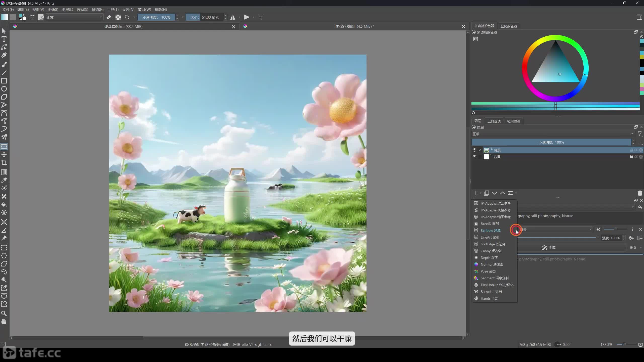Move layer up with the up arrow
This screenshot has width=644, height=362.
pyautogui.click(x=503, y=193)
